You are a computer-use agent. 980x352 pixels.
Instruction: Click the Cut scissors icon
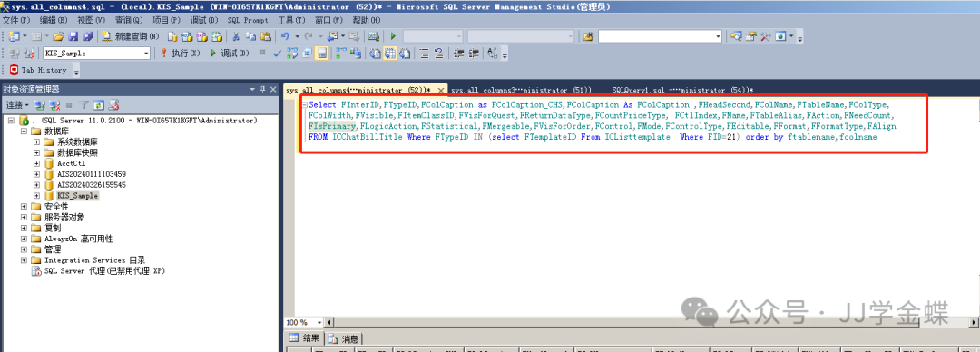[x=237, y=36]
